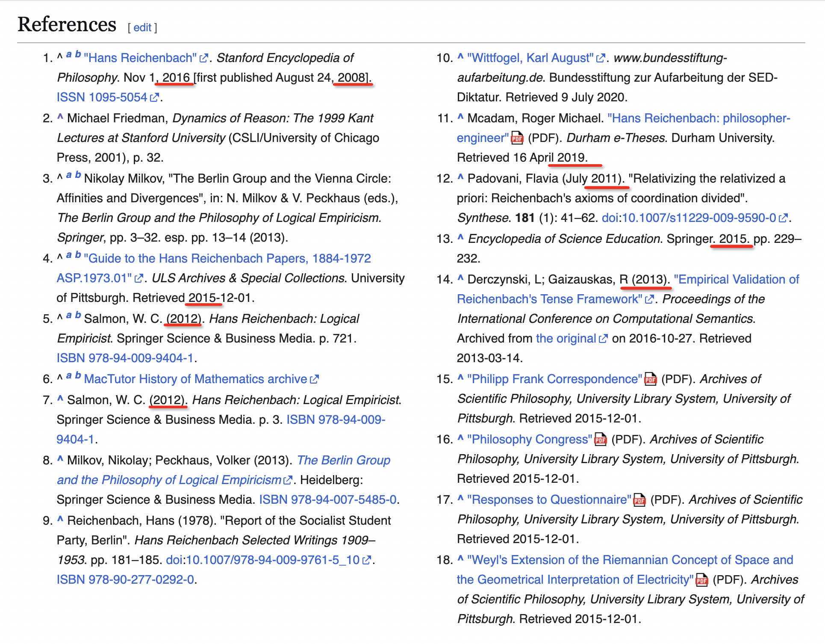Click external link icon after MacTutor archive
The image size is (825, 644).
[x=315, y=379]
